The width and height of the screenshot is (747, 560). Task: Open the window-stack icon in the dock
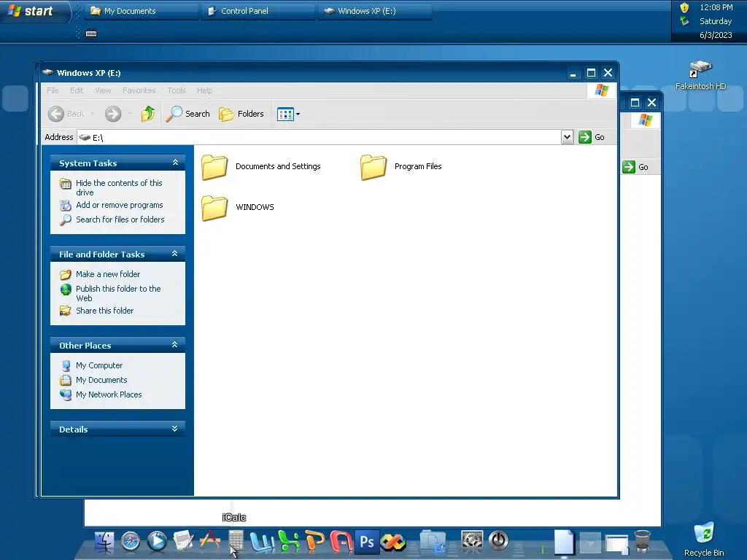(617, 544)
